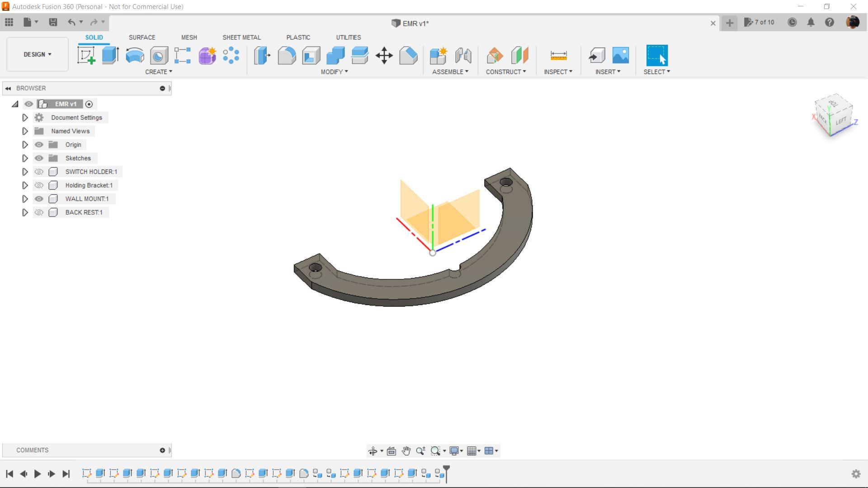This screenshot has height=488, width=868.
Task: Show the SWITCH HOLDER:1 component
Action: 39,172
